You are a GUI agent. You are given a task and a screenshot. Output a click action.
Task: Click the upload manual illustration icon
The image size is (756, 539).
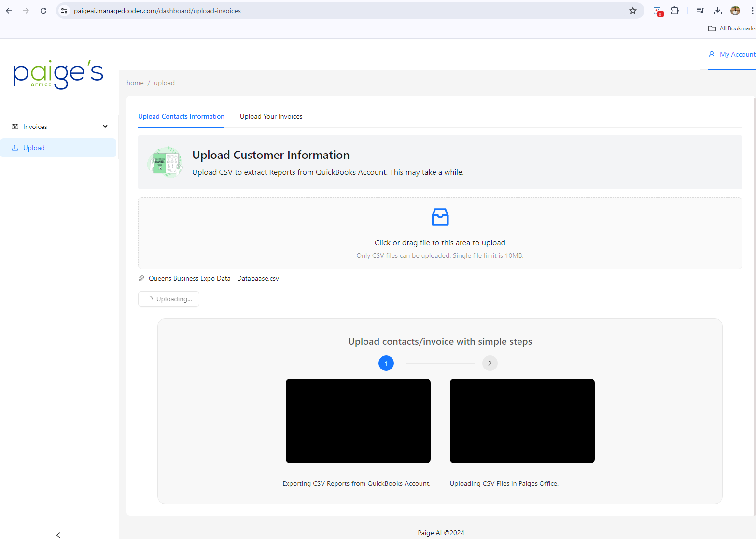[165, 162]
